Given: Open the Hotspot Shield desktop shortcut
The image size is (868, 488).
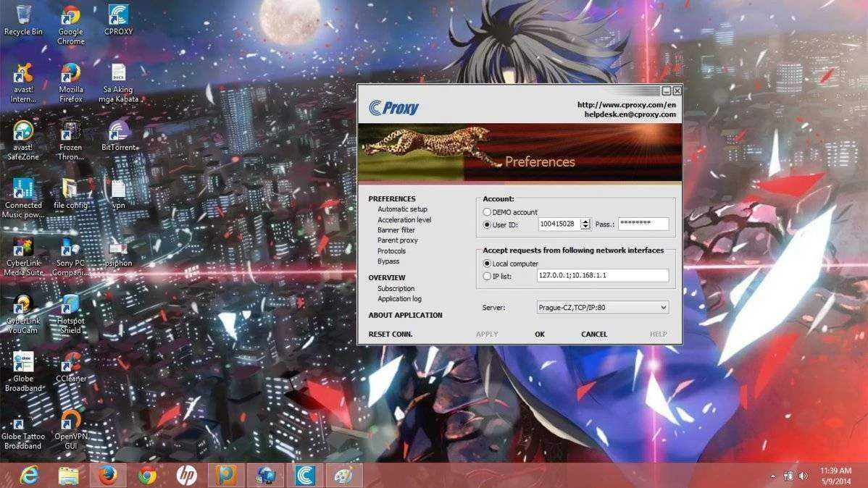Looking at the screenshot, I should coord(71,314).
